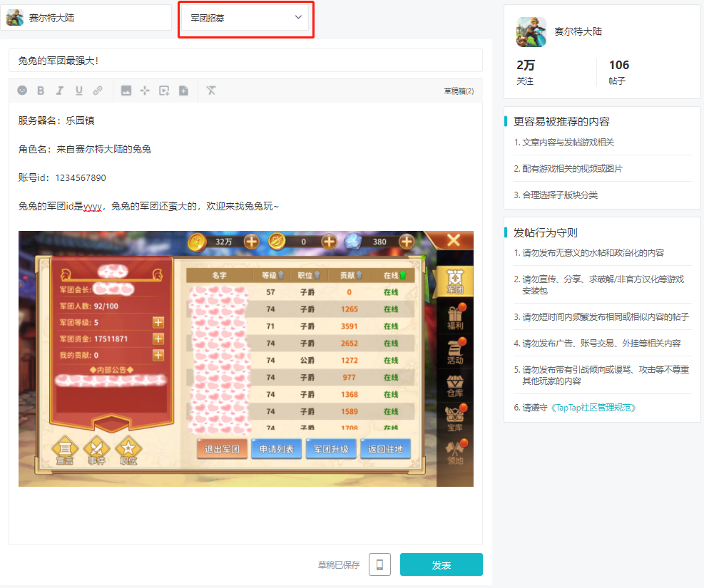Open the 赛尔特大陆 forum selector
Image resolution: width=704 pixels, height=588 pixels.
[x=86, y=18]
